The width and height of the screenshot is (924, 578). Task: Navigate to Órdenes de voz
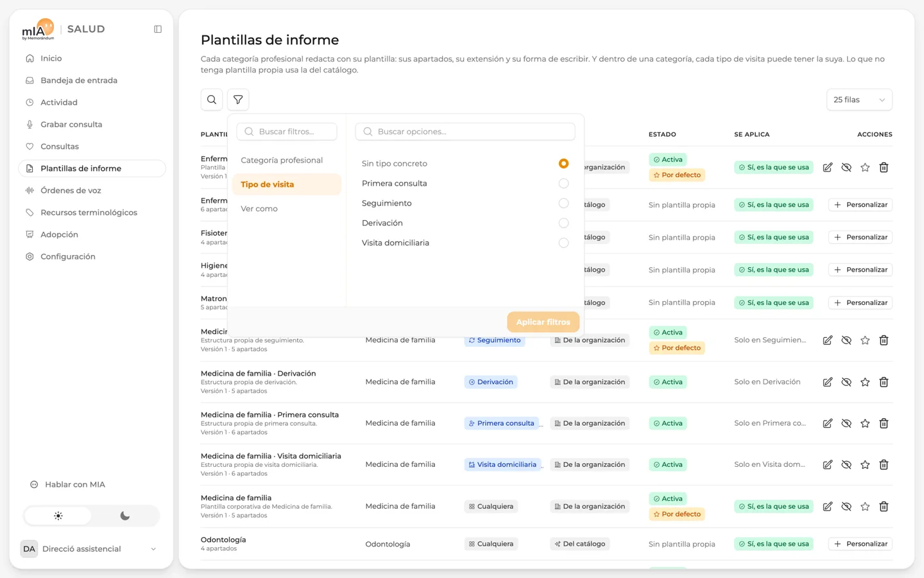coord(92,191)
